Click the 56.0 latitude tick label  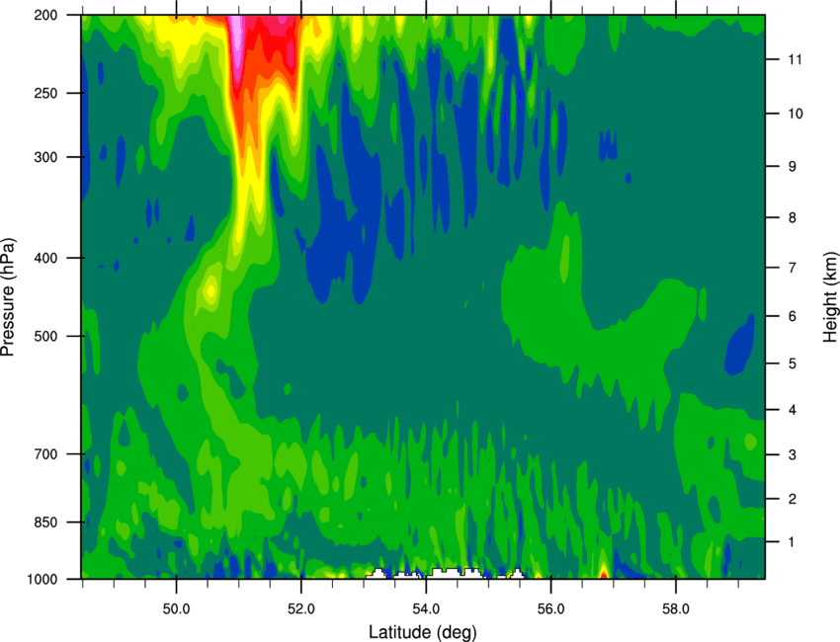tap(550, 609)
